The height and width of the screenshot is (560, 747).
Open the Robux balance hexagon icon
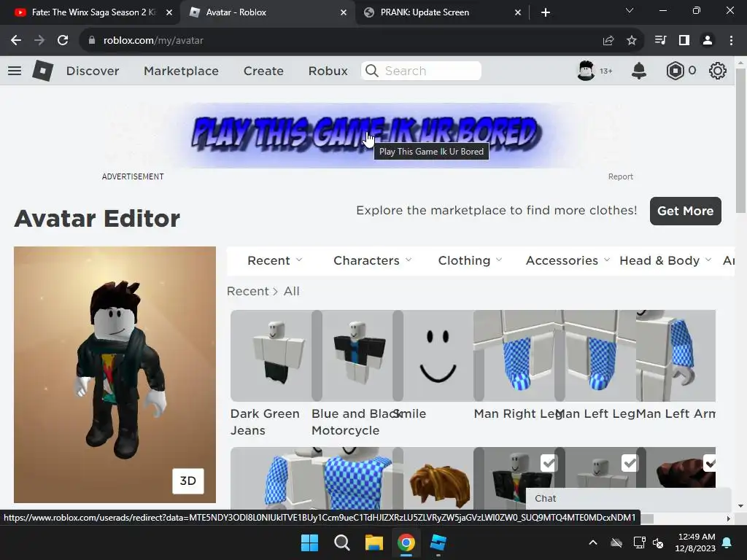675,71
